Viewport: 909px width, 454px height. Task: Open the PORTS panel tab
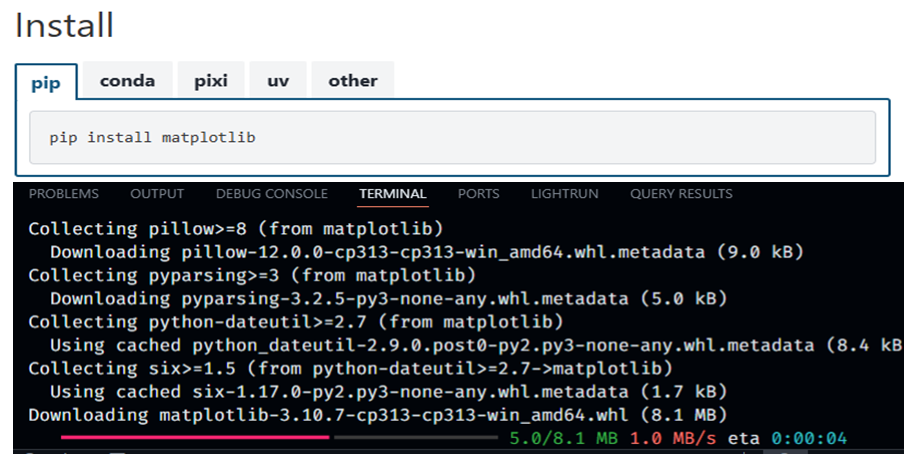478,194
